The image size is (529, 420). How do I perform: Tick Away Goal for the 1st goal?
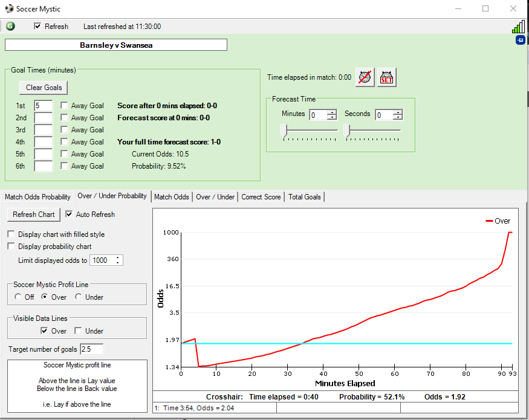(64, 106)
